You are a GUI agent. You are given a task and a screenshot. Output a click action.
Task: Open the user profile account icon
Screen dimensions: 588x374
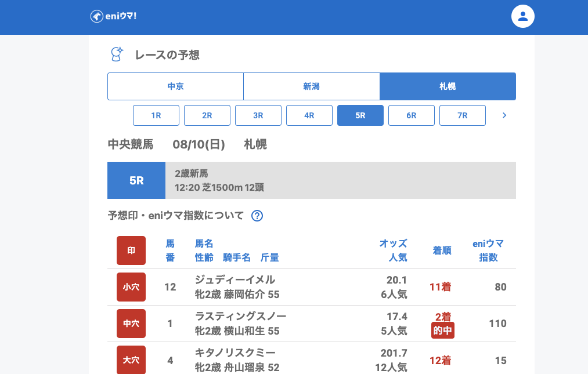tap(522, 16)
